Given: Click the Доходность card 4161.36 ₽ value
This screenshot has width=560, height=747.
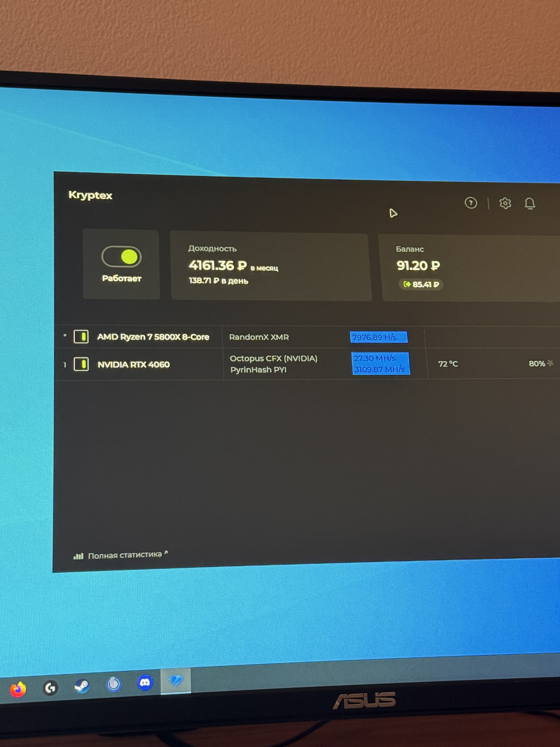Looking at the screenshot, I should coord(218,265).
